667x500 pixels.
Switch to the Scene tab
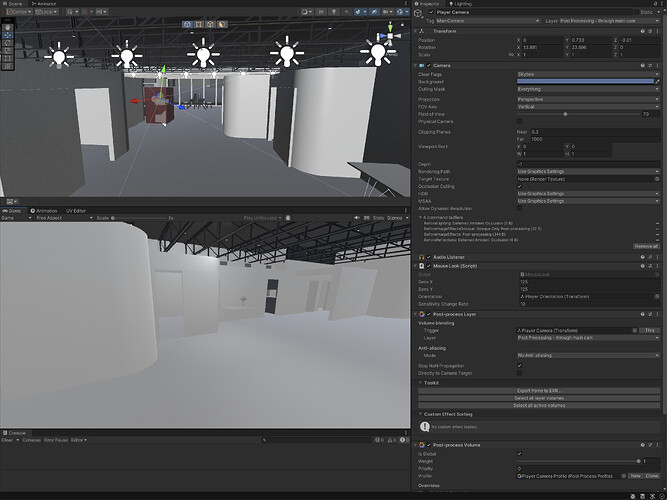click(x=13, y=3)
